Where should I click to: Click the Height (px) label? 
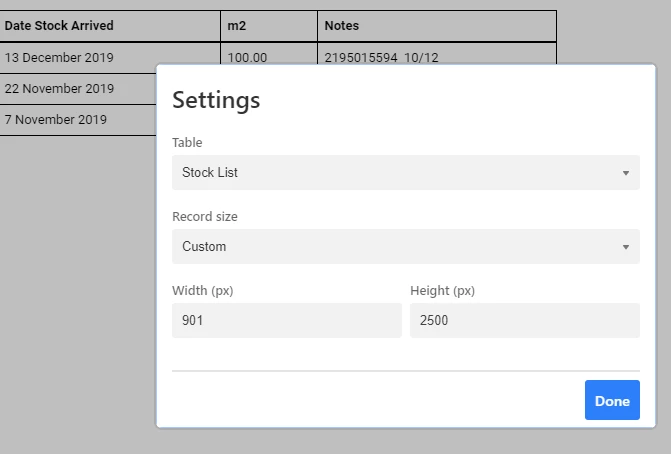pyautogui.click(x=442, y=291)
